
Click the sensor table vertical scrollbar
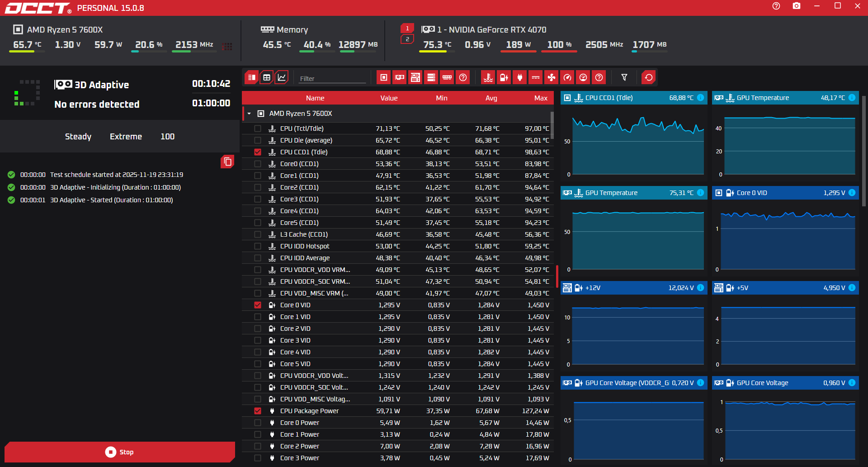pos(552,125)
